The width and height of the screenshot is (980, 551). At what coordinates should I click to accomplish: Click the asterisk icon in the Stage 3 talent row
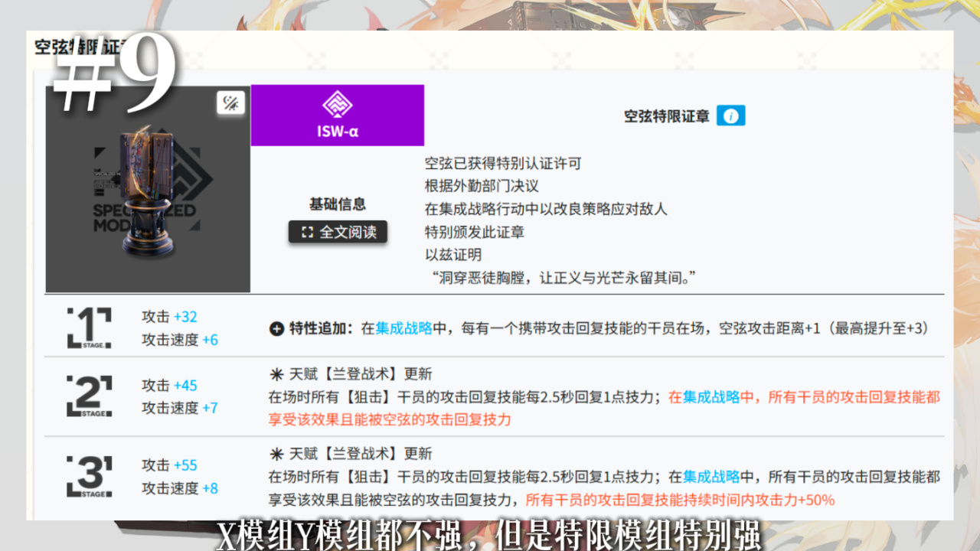(x=276, y=454)
